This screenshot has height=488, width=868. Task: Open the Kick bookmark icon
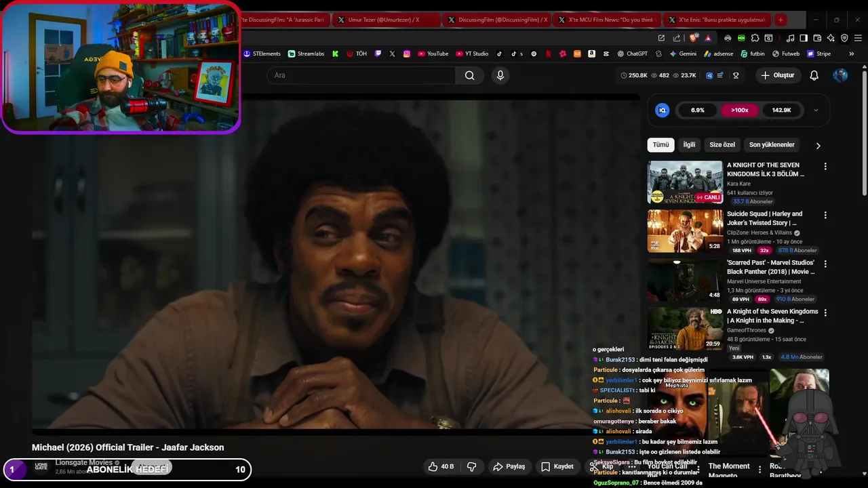click(335, 54)
